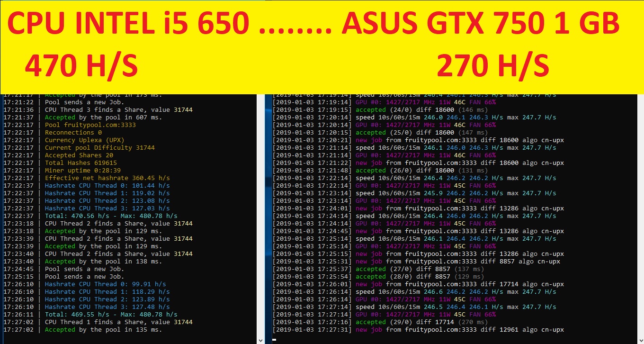The width and height of the screenshot is (644, 344).
Task: Select the 17:23:14 'speed 10s/60s/15m' line
Action: pyautogui.click(x=414, y=193)
